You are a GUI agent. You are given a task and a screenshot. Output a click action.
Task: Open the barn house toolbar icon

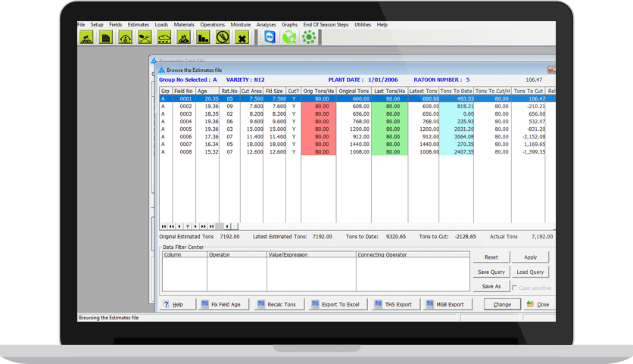pos(125,38)
